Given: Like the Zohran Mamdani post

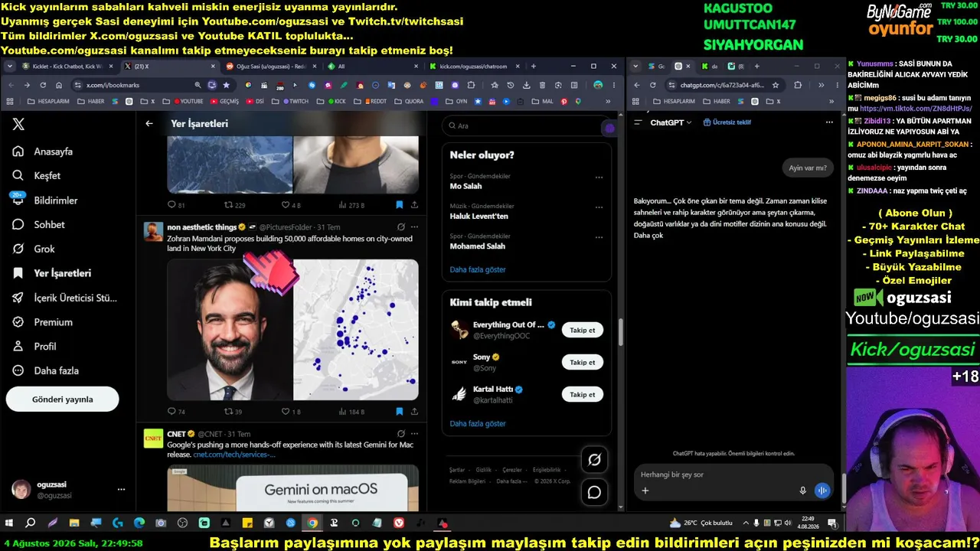Looking at the screenshot, I should click(x=291, y=412).
